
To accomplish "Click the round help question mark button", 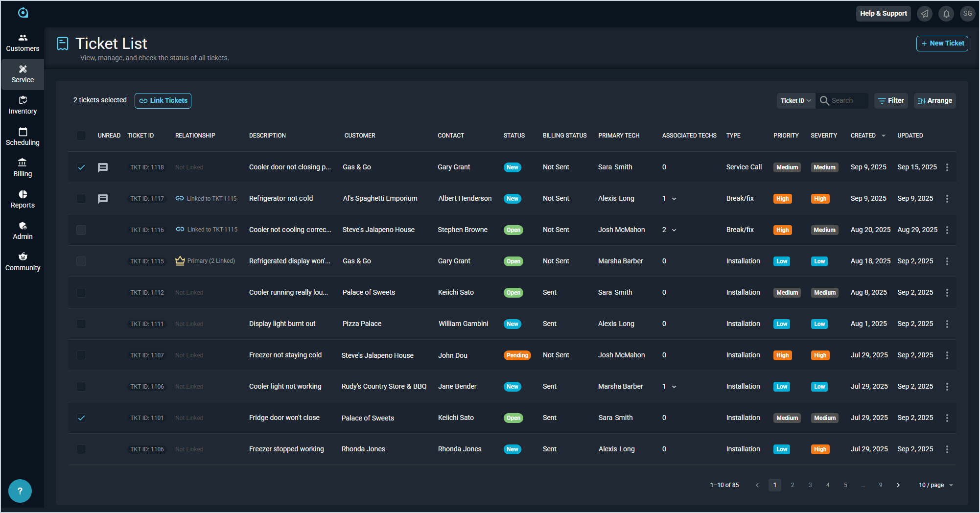I will tap(20, 490).
